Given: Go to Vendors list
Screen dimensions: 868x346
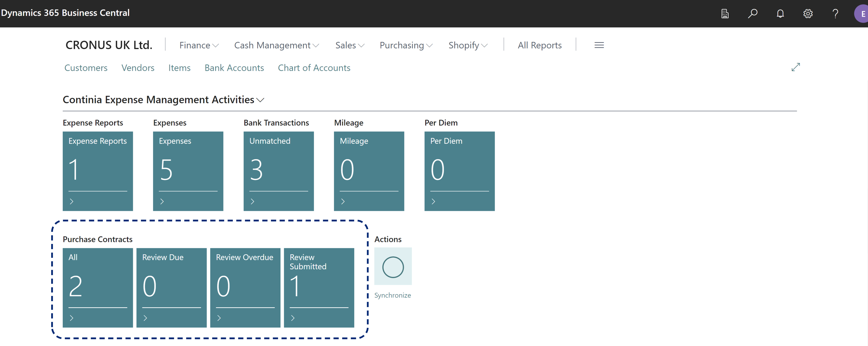Looking at the screenshot, I should (138, 68).
